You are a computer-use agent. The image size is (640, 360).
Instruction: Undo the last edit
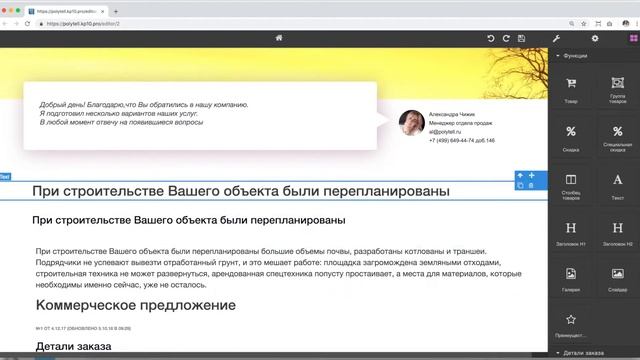pos(491,38)
